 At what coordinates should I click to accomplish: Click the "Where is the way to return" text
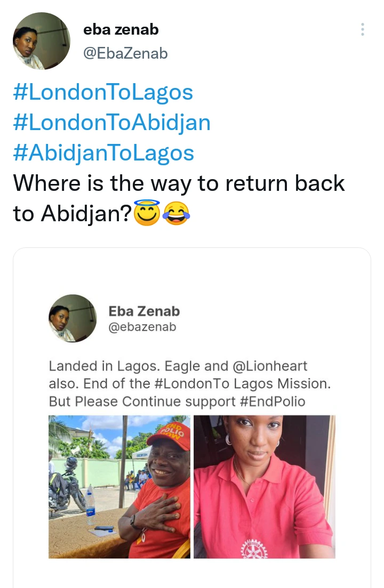point(179,183)
